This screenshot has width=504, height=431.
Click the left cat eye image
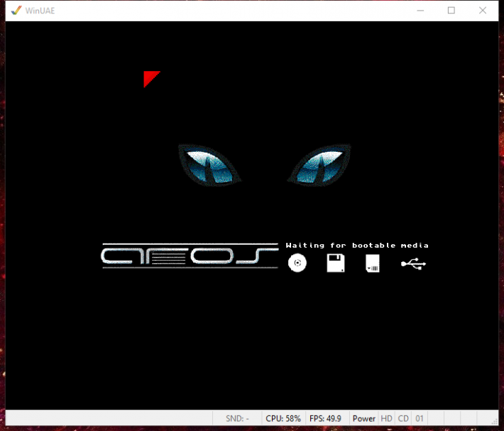[209, 165]
